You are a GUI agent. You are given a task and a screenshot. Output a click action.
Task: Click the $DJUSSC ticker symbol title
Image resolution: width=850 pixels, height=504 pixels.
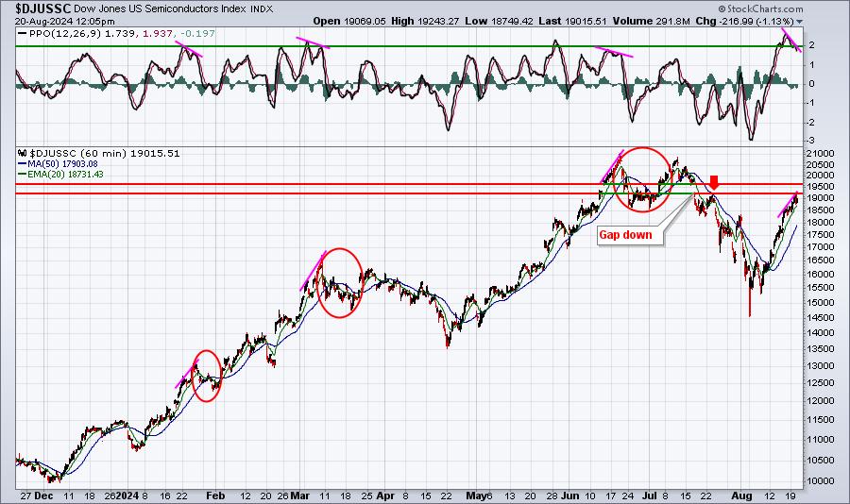tap(42, 8)
